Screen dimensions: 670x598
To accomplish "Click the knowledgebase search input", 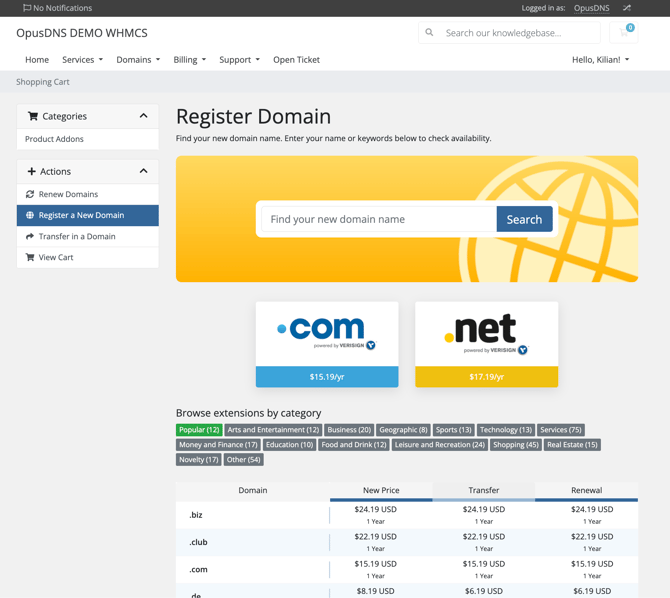I will 519,33.
